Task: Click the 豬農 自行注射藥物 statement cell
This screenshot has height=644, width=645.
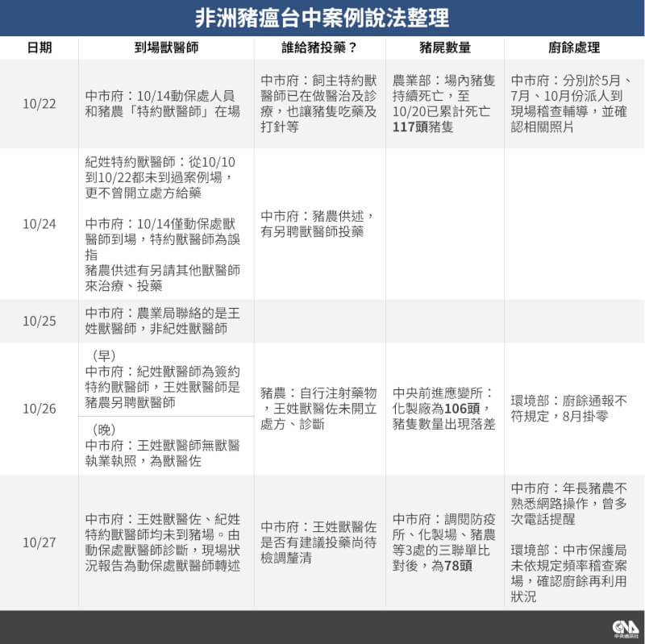Action: 319,409
